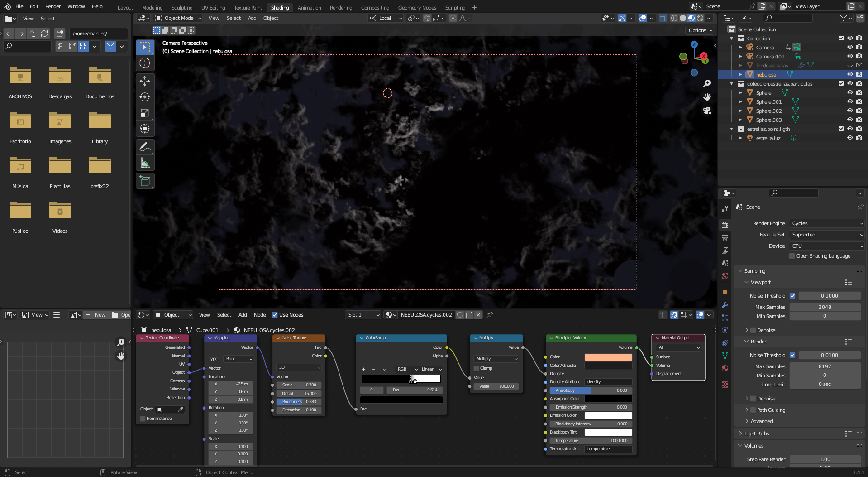Screen dimensions: 868x477
Task: Select the Scale tool in viewport toolbar
Action: [x=145, y=113]
